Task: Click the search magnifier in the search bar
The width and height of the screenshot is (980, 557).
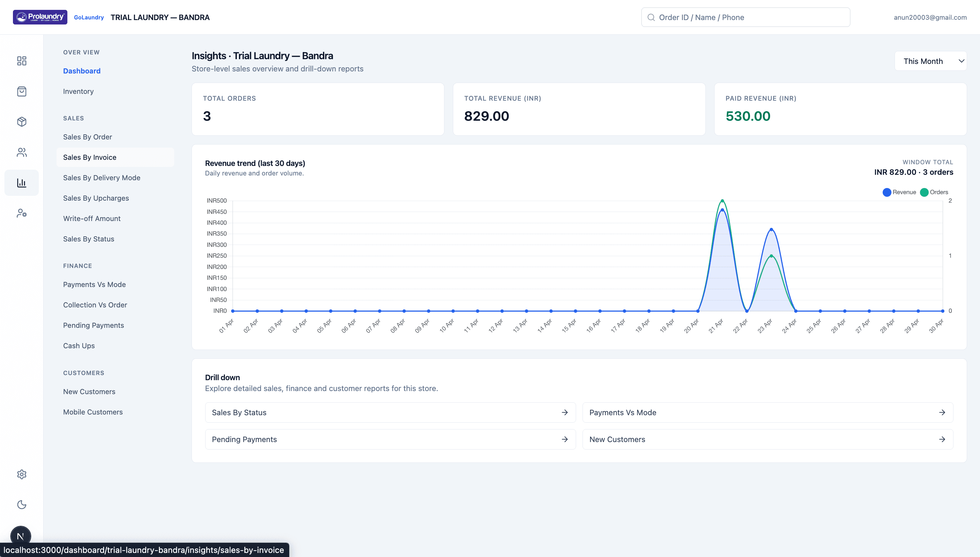Action: pos(651,17)
